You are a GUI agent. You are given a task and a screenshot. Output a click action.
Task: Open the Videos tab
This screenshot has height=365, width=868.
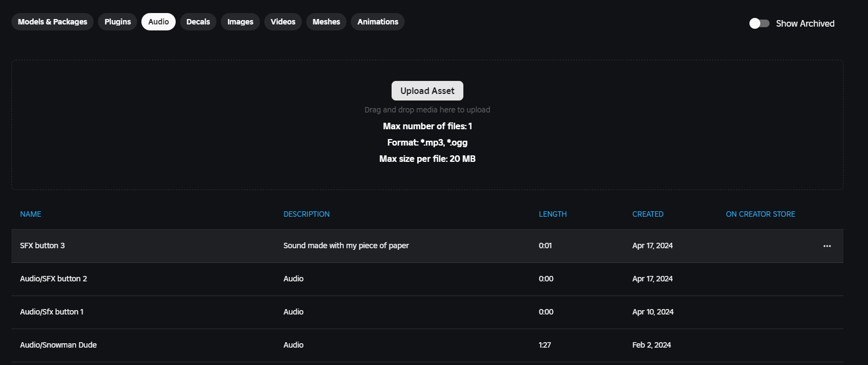coord(283,22)
